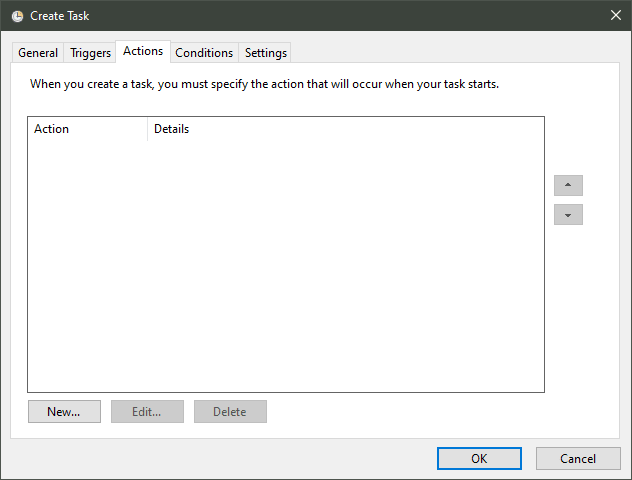Go to the Conditions tab
Viewport: 632px width, 480px height.
tap(204, 53)
